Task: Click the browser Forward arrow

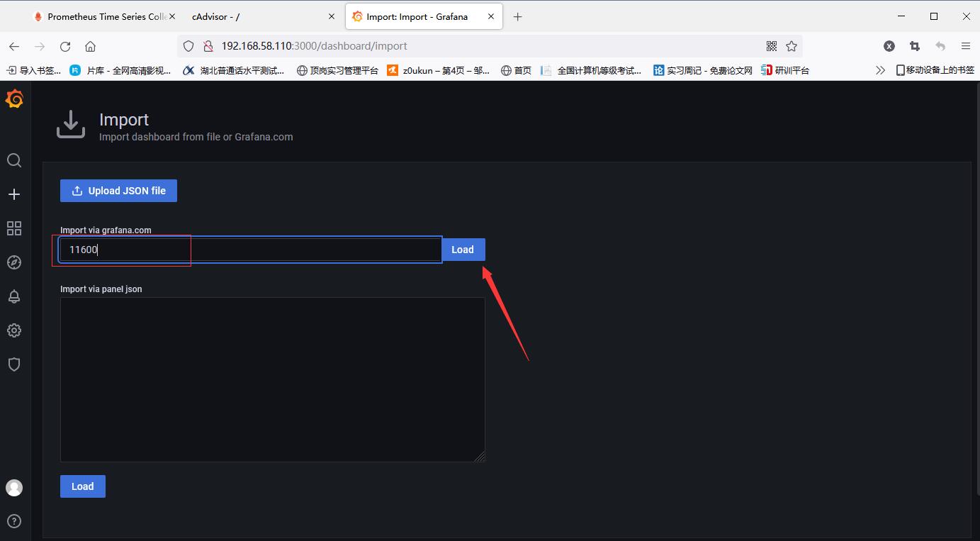Action: (x=40, y=46)
